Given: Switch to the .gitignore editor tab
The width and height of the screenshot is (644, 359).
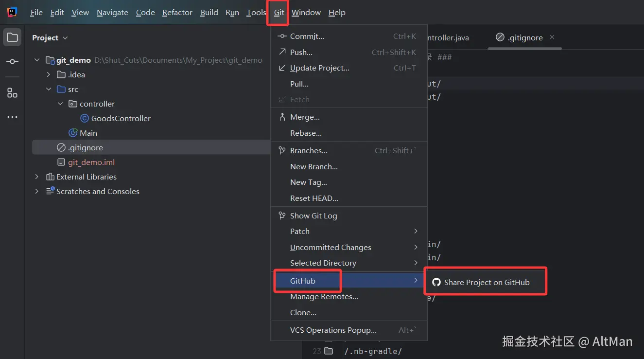Looking at the screenshot, I should coord(525,37).
